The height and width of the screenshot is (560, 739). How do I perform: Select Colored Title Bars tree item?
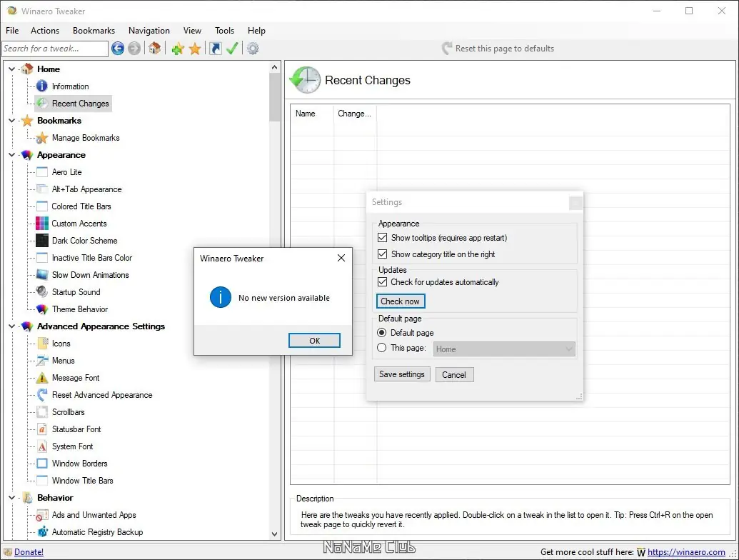coord(81,206)
